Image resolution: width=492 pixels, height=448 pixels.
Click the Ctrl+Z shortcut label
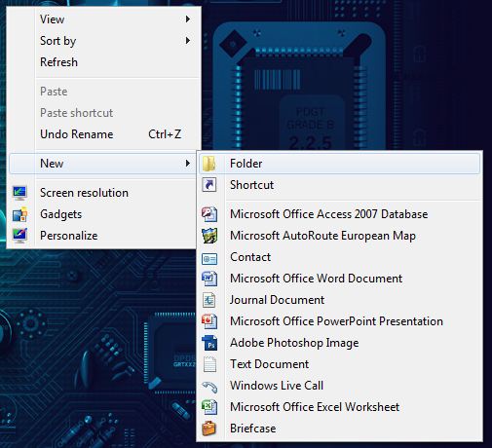pos(165,134)
